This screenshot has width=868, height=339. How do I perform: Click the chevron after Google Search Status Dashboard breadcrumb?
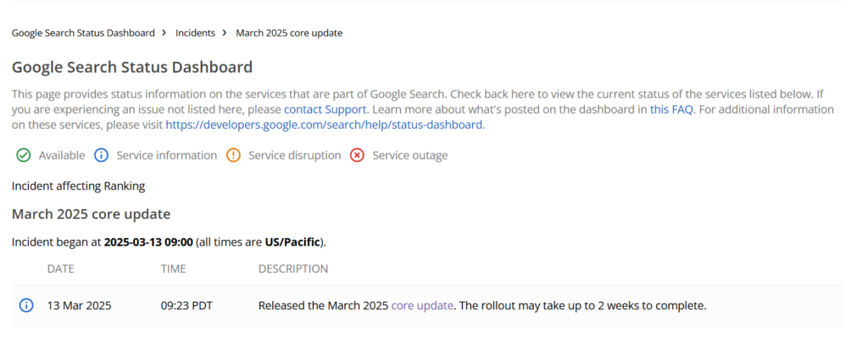164,33
